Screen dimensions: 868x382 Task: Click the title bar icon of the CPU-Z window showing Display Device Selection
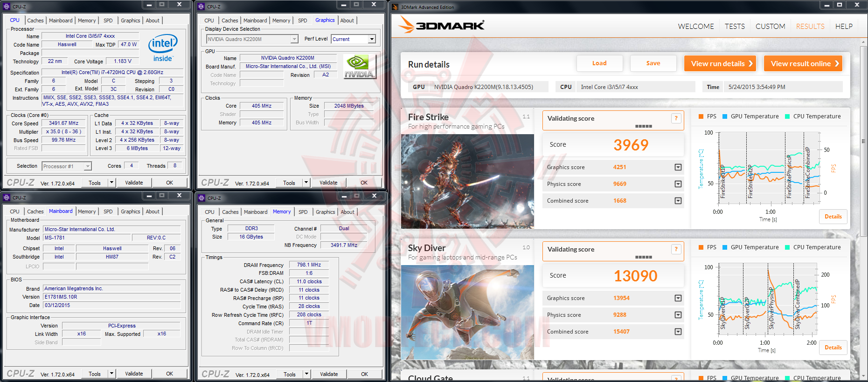201,7
